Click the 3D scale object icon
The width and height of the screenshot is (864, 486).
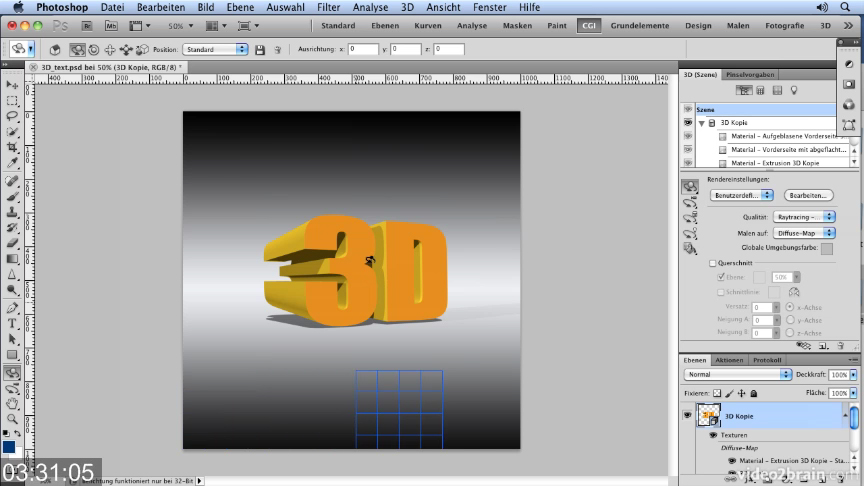pos(142,50)
